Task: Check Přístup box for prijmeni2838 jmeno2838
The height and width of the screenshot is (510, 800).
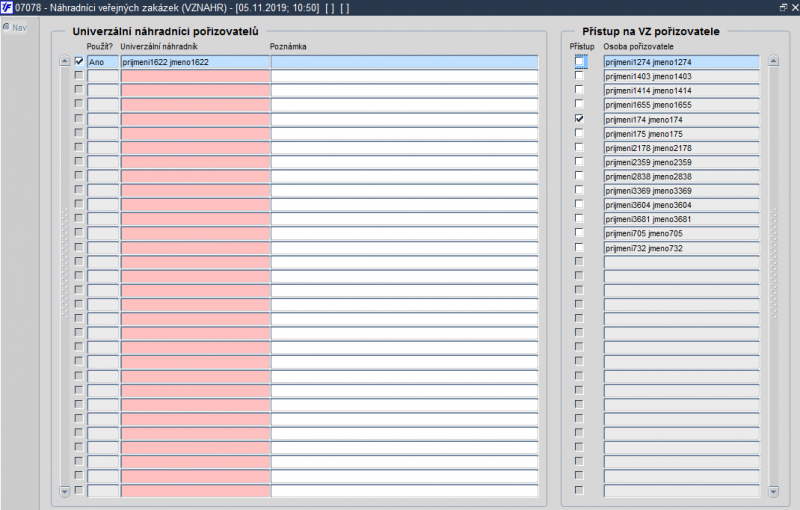Action: point(579,176)
